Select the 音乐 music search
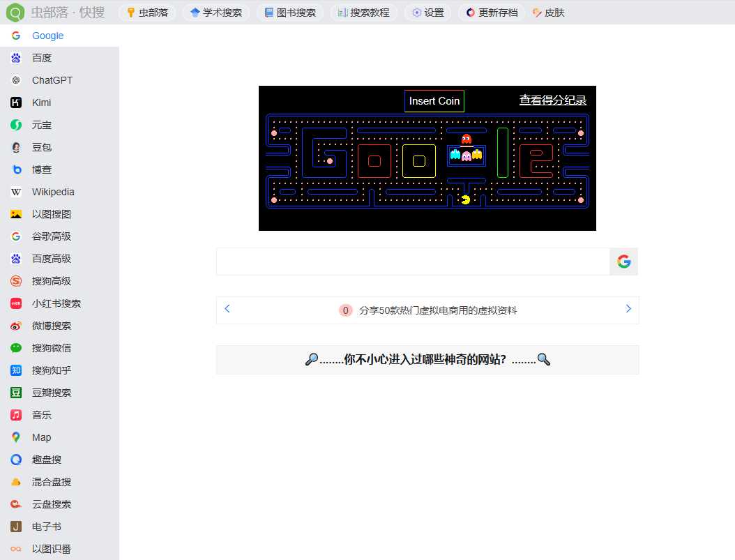 [x=41, y=415]
